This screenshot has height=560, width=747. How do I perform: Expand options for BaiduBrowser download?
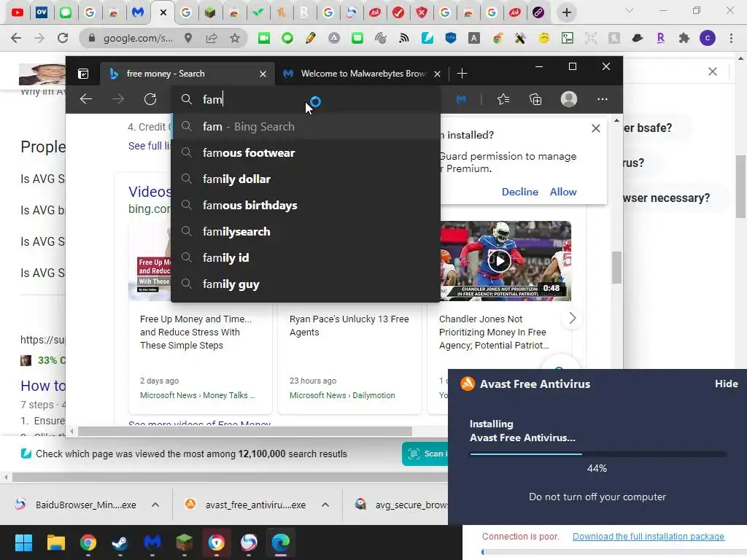[x=155, y=505]
